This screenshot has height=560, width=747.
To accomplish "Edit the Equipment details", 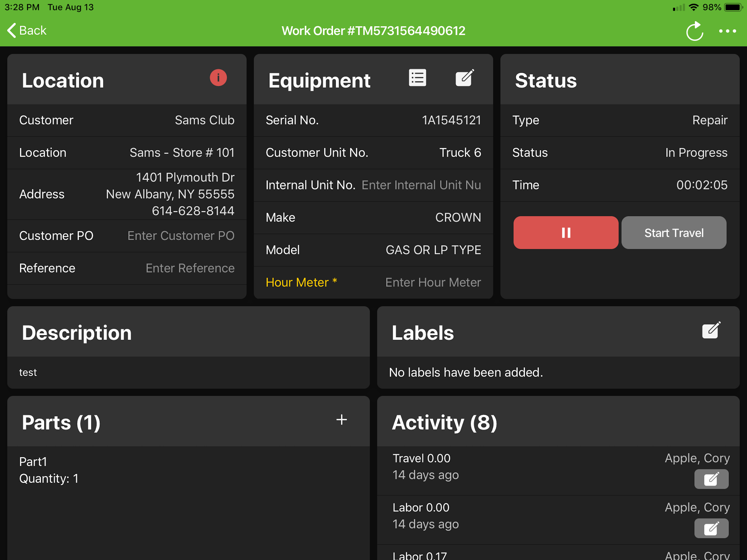I will (x=465, y=78).
